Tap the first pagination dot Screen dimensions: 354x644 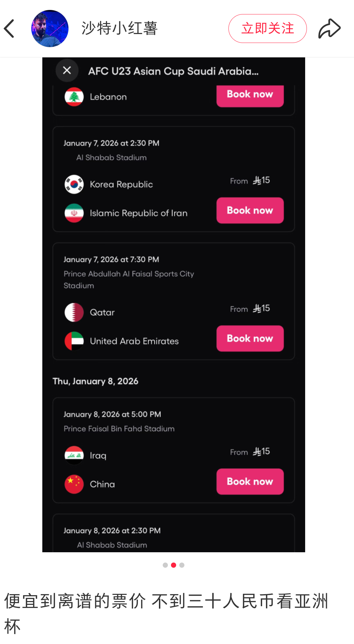165,565
